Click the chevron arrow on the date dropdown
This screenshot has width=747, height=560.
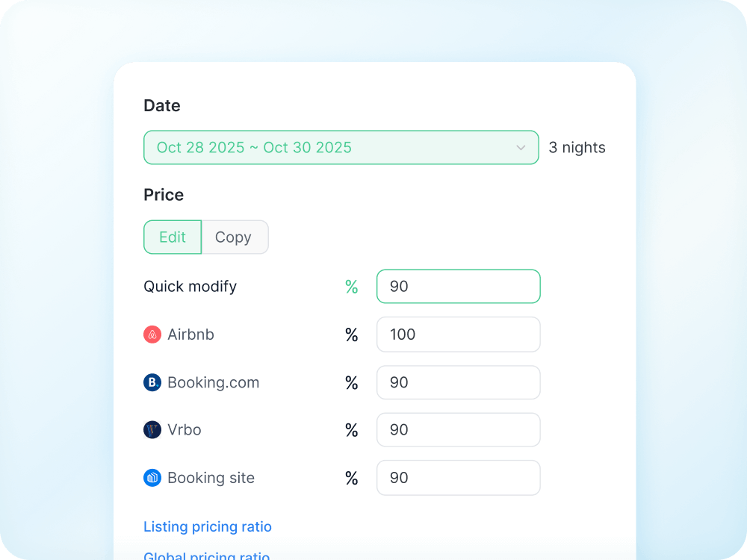tap(521, 147)
